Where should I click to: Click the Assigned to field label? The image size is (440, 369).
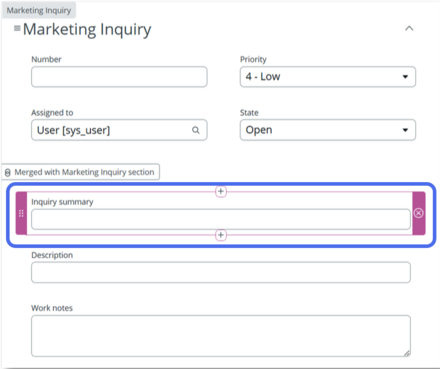click(x=52, y=113)
